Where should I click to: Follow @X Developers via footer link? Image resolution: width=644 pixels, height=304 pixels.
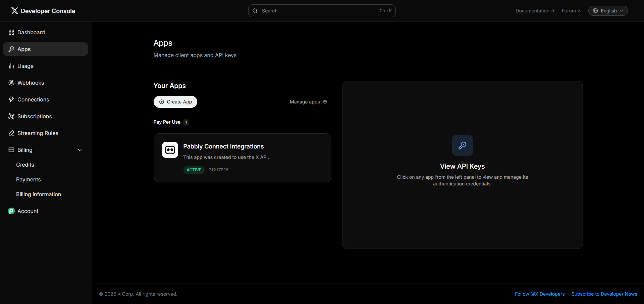539,294
